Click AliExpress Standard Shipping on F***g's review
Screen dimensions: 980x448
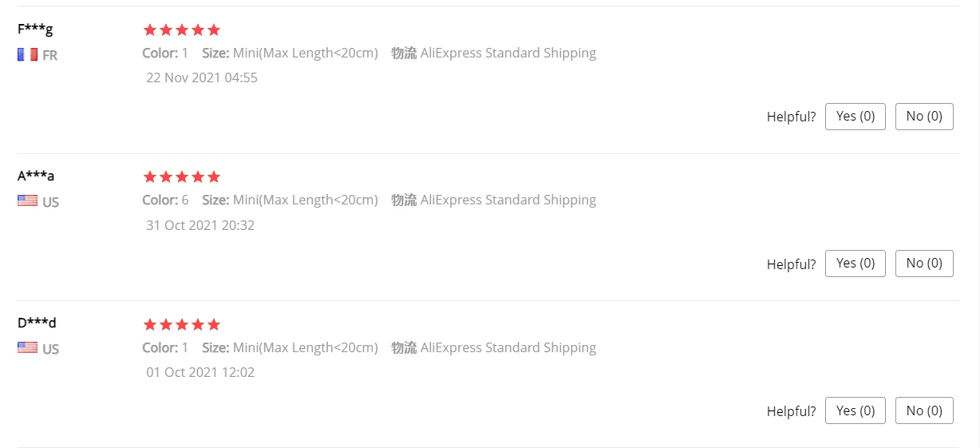[x=508, y=54]
